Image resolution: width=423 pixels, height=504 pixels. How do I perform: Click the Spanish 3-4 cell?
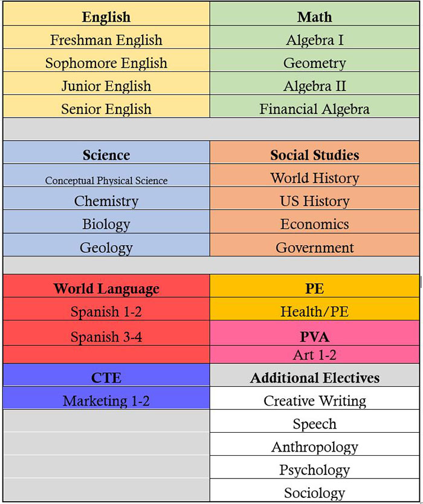pyautogui.click(x=106, y=333)
